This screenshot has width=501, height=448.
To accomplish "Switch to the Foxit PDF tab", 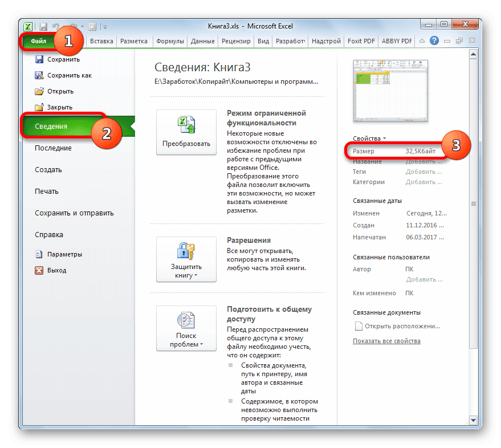I will (361, 40).
